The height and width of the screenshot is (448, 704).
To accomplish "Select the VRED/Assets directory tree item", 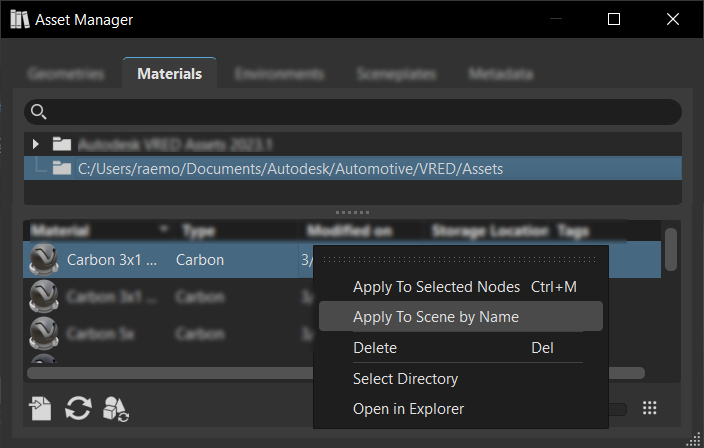I will pyautogui.click(x=290, y=168).
